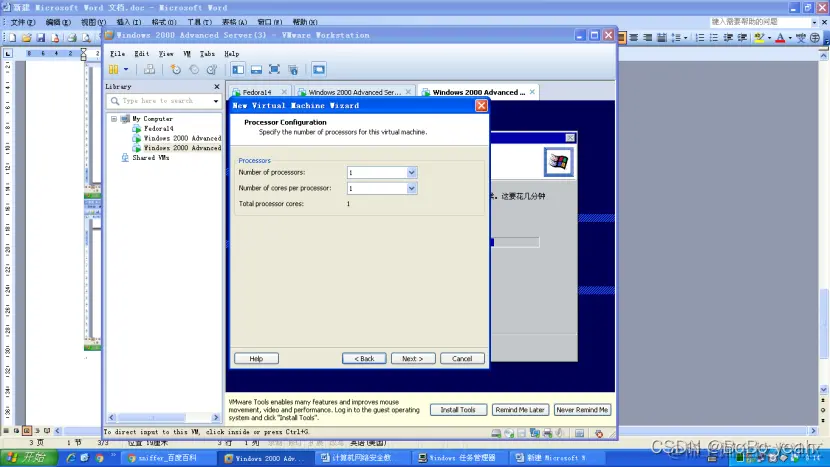Click the Word New Document toolbar icon
830x467 pixels.
(x=12, y=38)
